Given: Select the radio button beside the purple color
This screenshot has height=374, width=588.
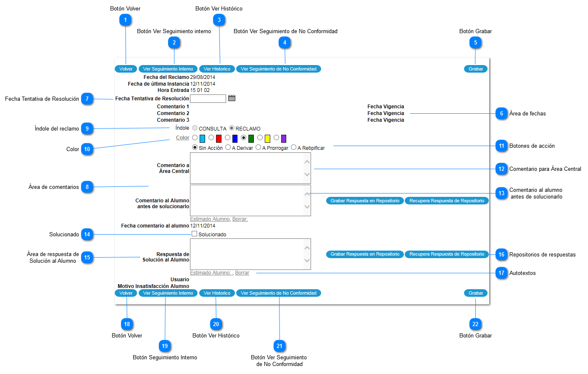Looking at the screenshot, I should 276,138.
